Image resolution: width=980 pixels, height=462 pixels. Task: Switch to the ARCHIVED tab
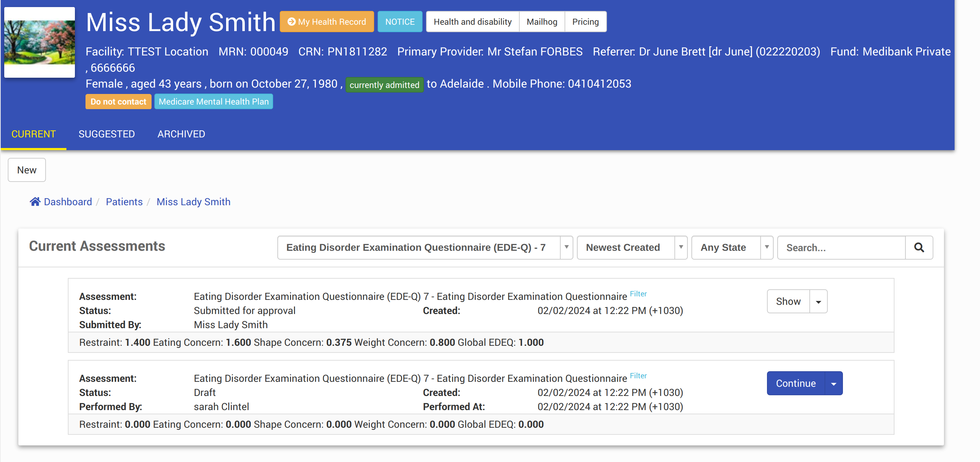click(181, 134)
